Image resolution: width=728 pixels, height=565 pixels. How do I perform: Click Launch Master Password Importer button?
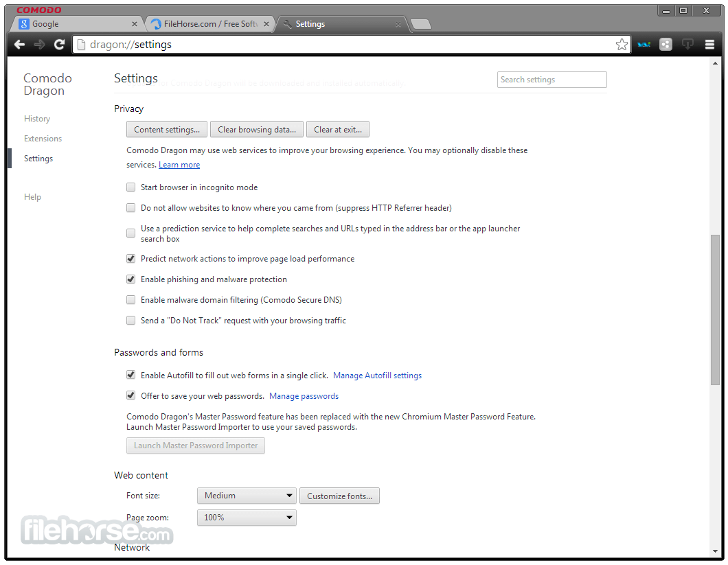[196, 446]
